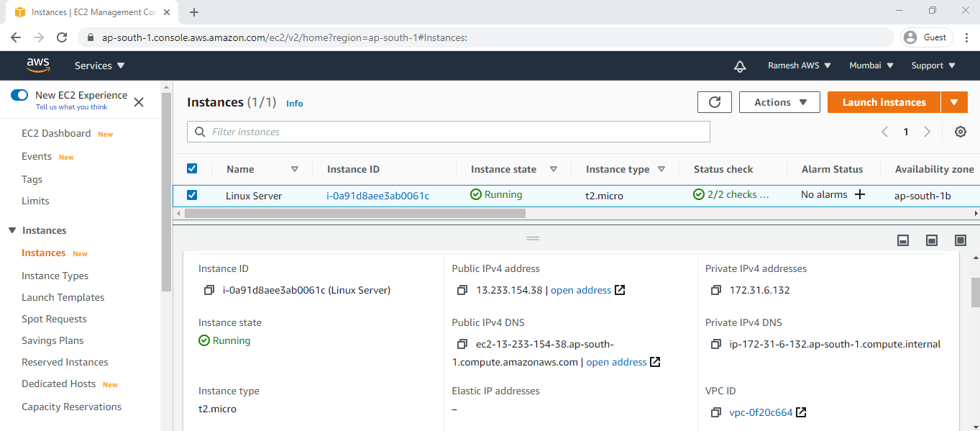Copy the Private IPv4 address 172.31.6.132
The height and width of the screenshot is (431, 980).
[716, 291]
